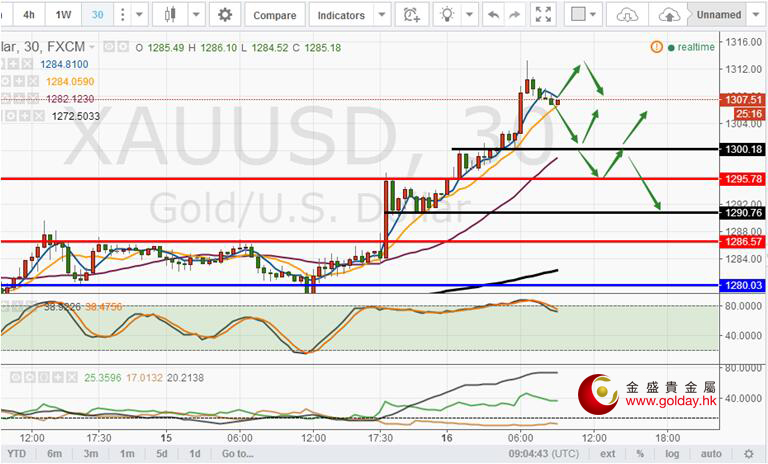Open symbol legend dropdown beside FXCM

[92, 47]
